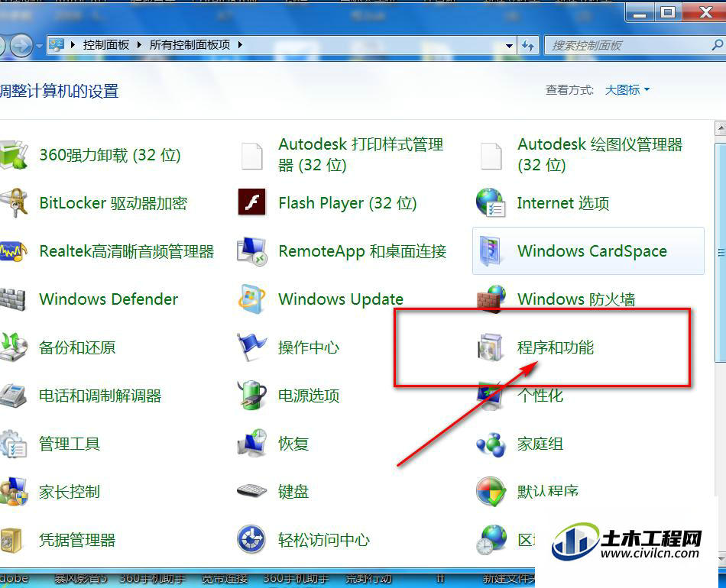Viewport: 726px width, 588px height.
Task: Open 电源选项 battery icon
Action: tap(252, 395)
